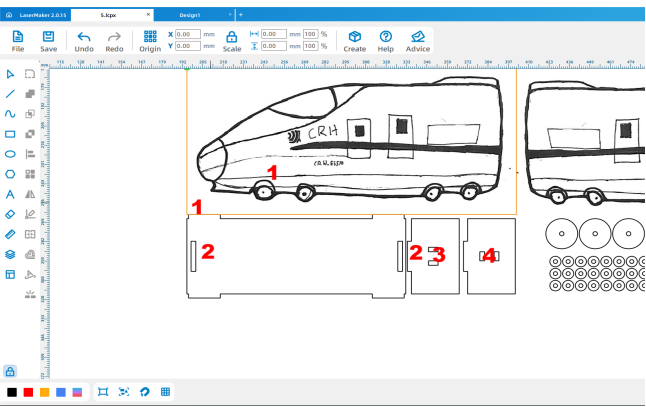
Task: Click the filled overlapping squares subtract icon
Action: 30,134
